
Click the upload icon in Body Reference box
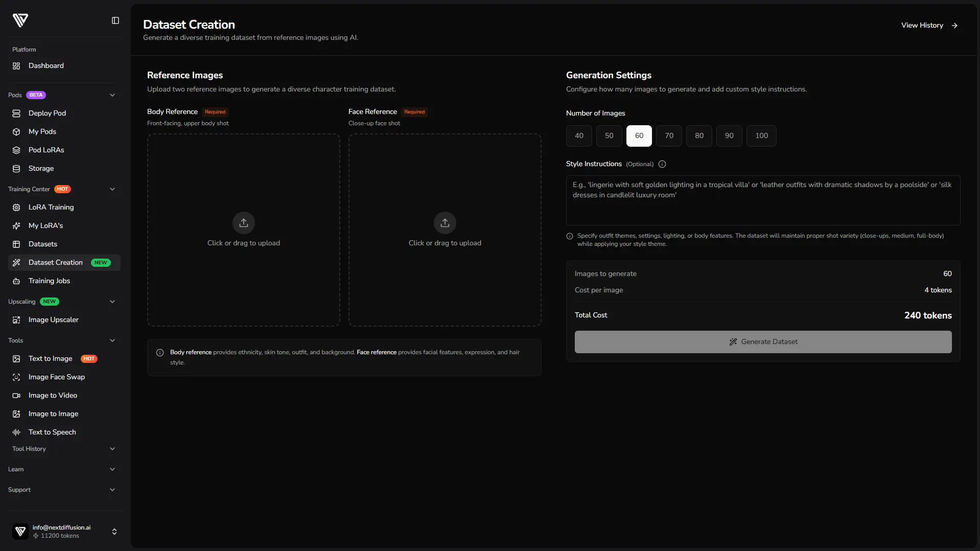coord(244,223)
